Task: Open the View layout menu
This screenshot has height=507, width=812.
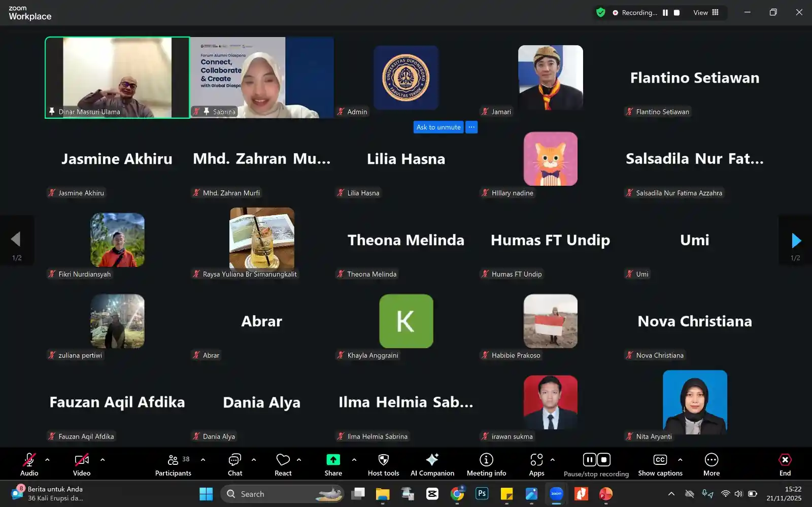Action: click(706, 13)
